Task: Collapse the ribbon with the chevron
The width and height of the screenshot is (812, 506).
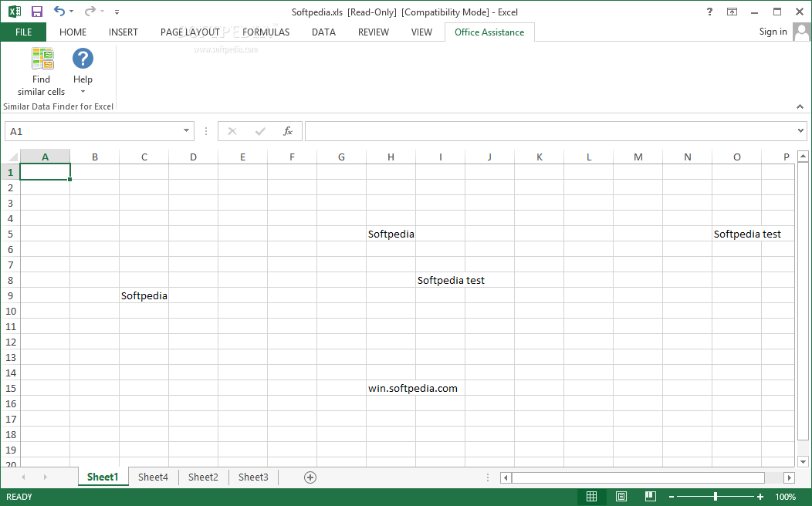Action: (x=800, y=106)
